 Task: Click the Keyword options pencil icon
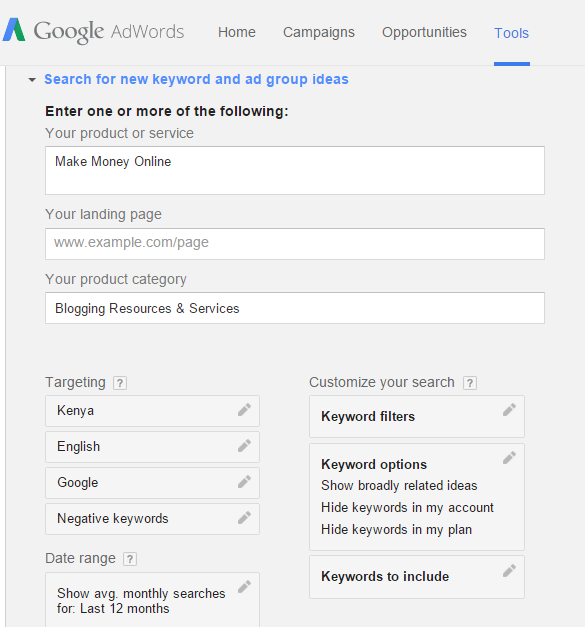coord(509,457)
